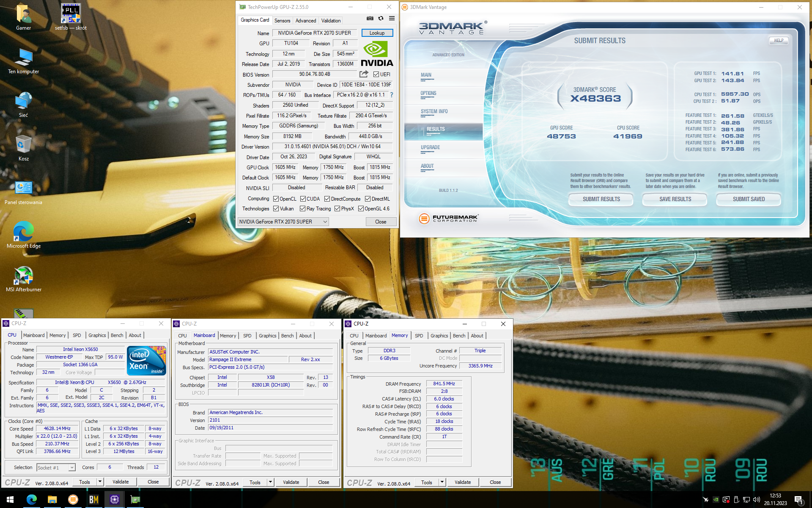Open the Validation tab in GPU-Z
The width and height of the screenshot is (812, 508).
(331, 21)
